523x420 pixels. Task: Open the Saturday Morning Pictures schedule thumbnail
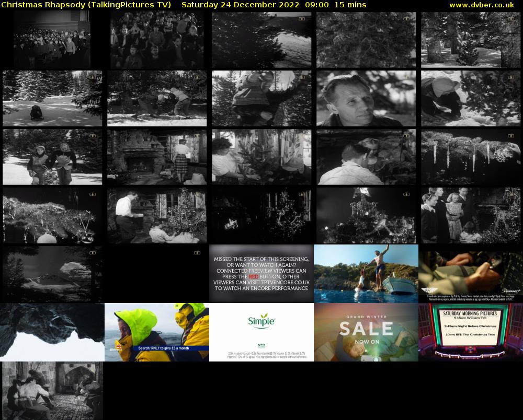click(471, 332)
